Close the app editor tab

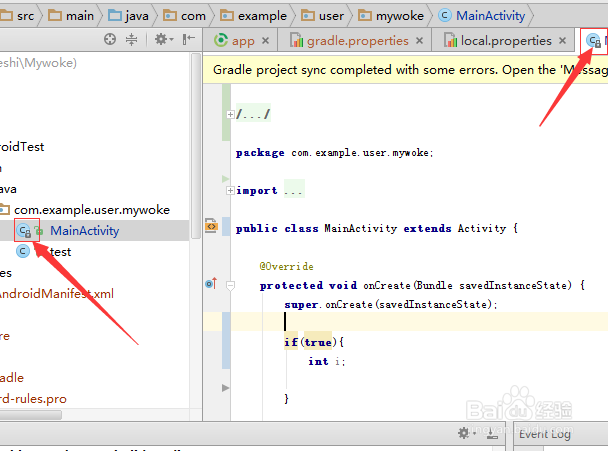[x=265, y=41]
